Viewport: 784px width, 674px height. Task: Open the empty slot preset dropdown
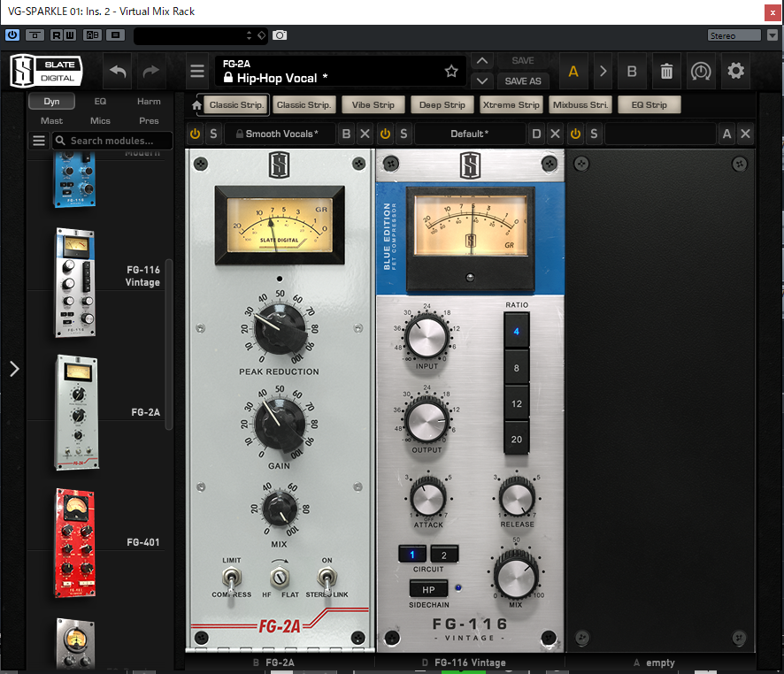click(660, 134)
